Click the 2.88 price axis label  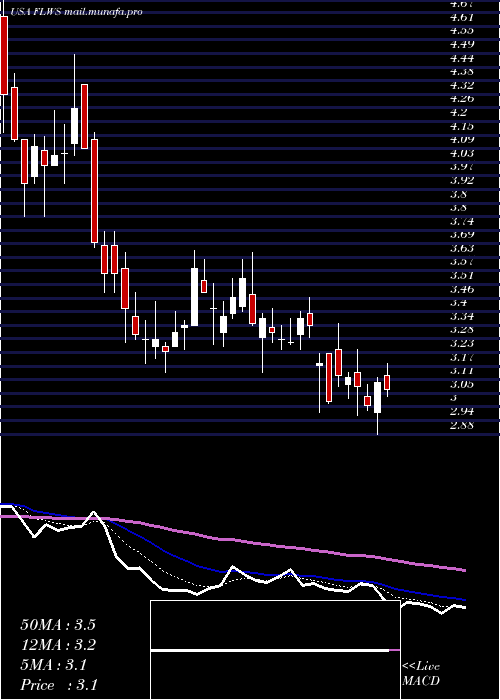pyautogui.click(x=462, y=426)
